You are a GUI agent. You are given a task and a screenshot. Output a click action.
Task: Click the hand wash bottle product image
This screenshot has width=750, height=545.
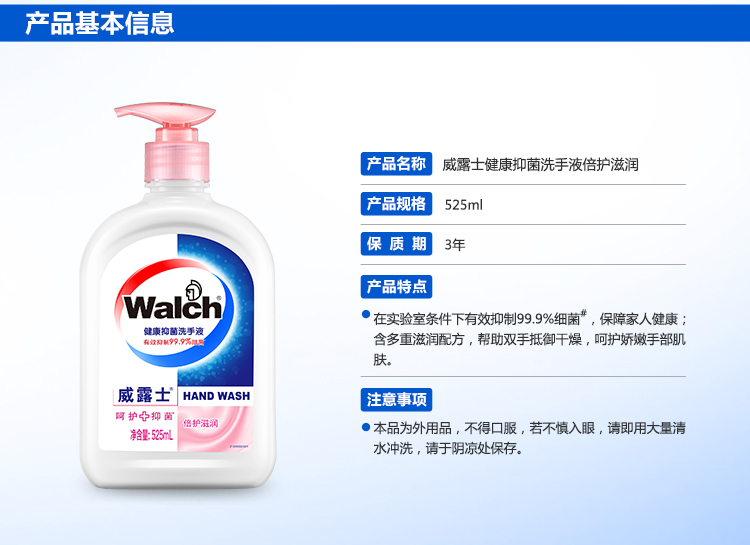(178, 295)
